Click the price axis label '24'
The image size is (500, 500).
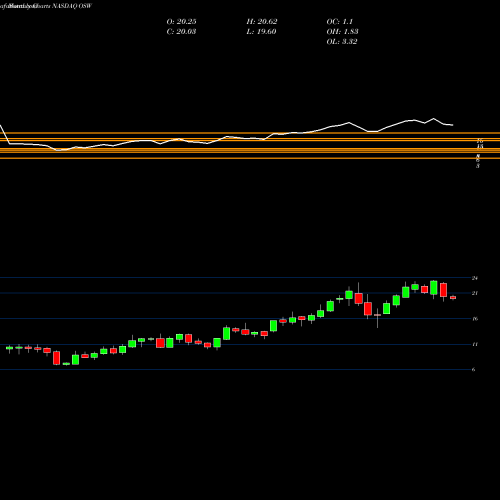coord(475,278)
